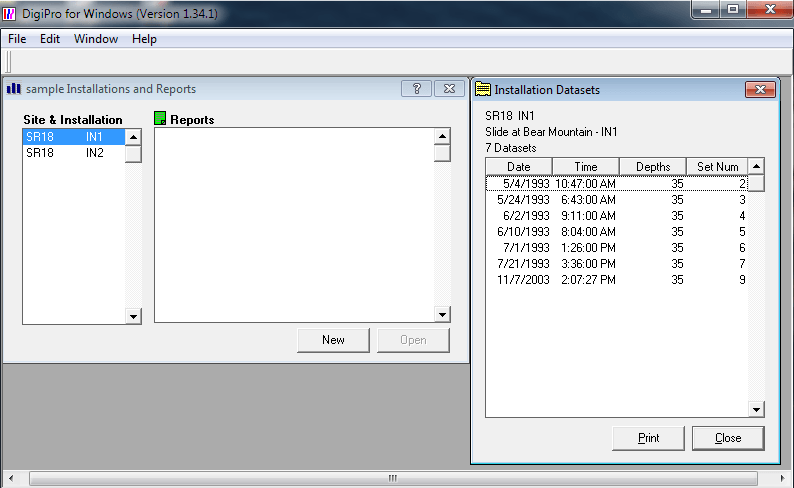Close the sample Installations and Reports window
The height and width of the screenshot is (488, 794).
pyautogui.click(x=449, y=89)
